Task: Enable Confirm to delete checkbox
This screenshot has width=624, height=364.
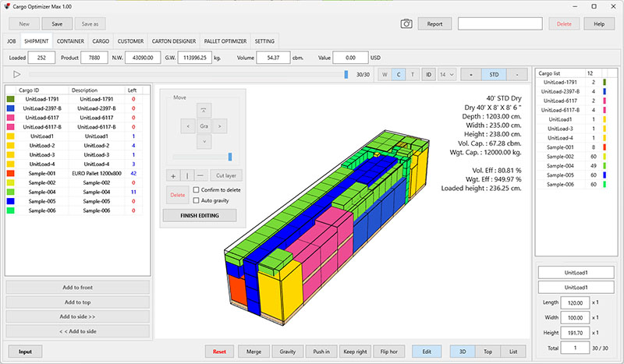Action: [x=197, y=189]
